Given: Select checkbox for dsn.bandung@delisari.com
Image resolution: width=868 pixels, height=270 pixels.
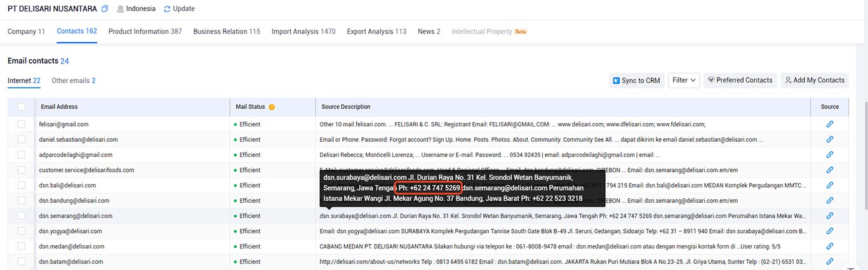Looking at the screenshot, I should 22,201.
